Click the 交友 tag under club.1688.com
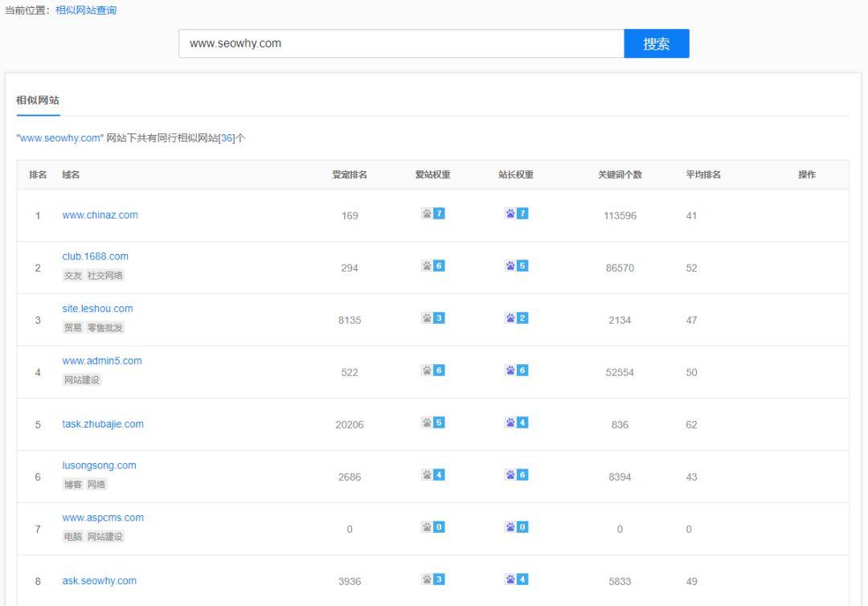 click(x=72, y=276)
